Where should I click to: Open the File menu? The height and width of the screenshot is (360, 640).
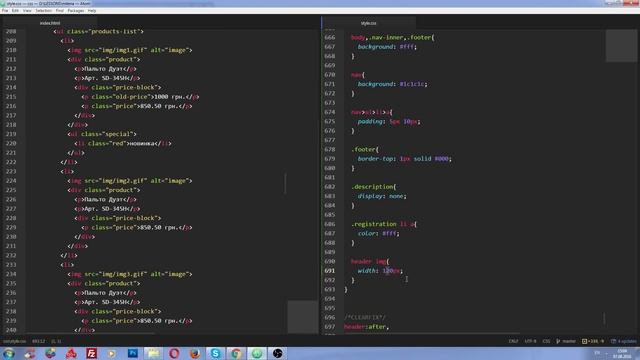tap(5, 11)
